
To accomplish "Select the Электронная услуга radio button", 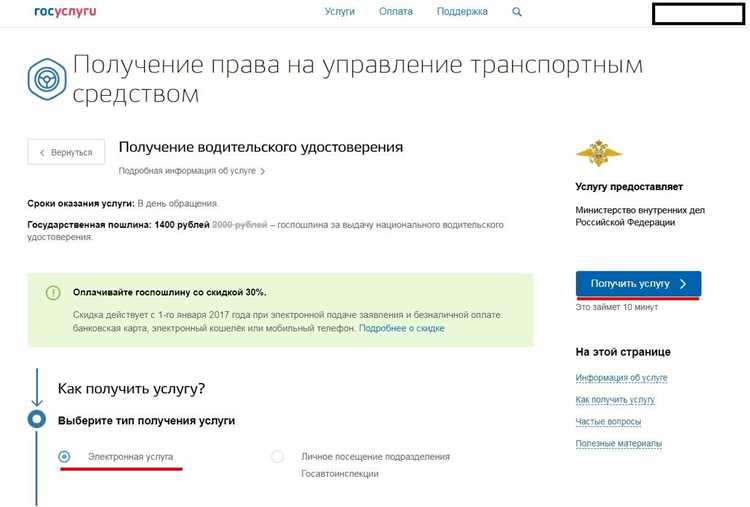I will coord(64,457).
